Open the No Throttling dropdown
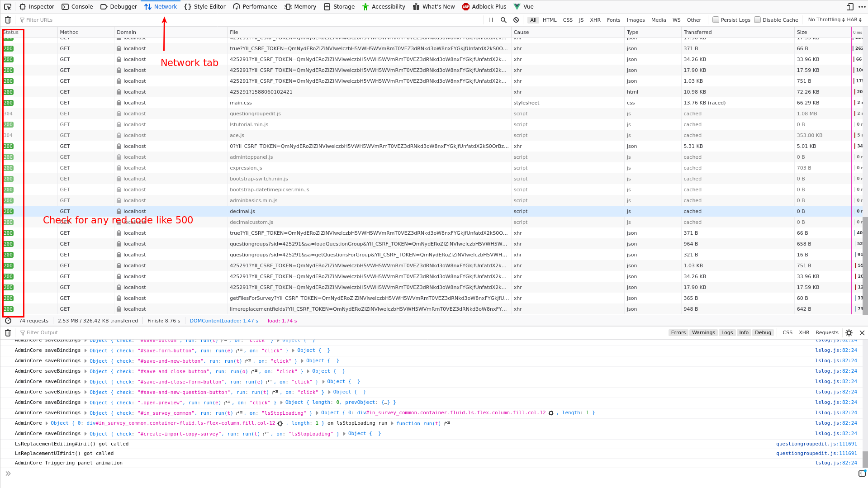868x488 pixels. (x=826, y=20)
